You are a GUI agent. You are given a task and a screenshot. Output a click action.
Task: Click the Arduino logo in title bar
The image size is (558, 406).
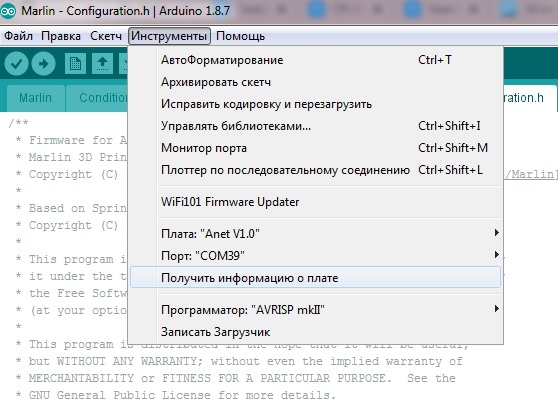pos(8,11)
